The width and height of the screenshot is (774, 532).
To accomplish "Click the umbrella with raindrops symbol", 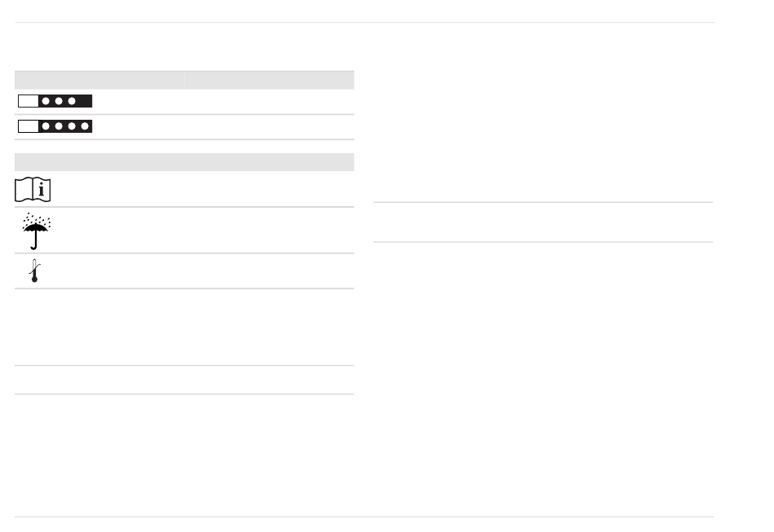I will point(36,231).
